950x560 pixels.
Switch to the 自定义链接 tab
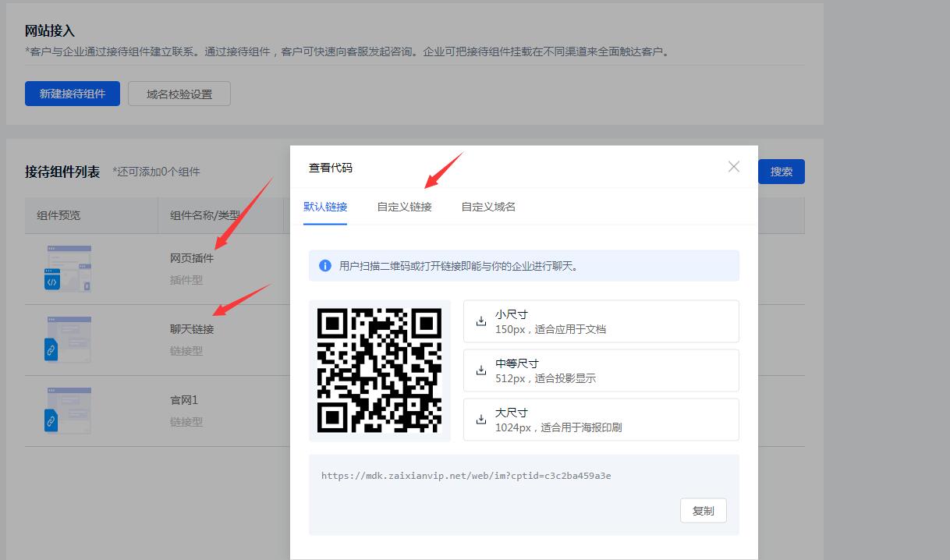(404, 207)
